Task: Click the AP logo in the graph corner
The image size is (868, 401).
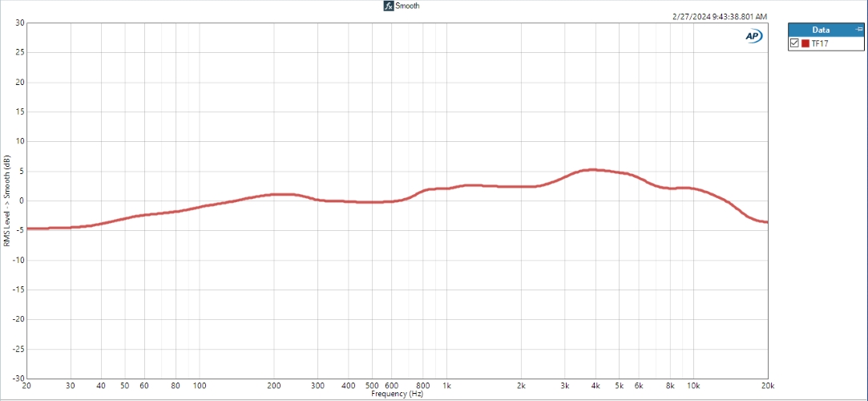Action: (753, 36)
